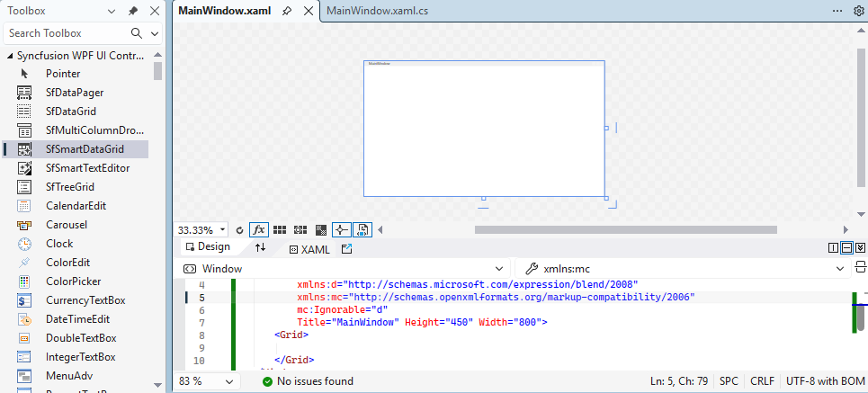Click the designer horizontal scrollbar thumb
868x393 pixels.
[625, 229]
